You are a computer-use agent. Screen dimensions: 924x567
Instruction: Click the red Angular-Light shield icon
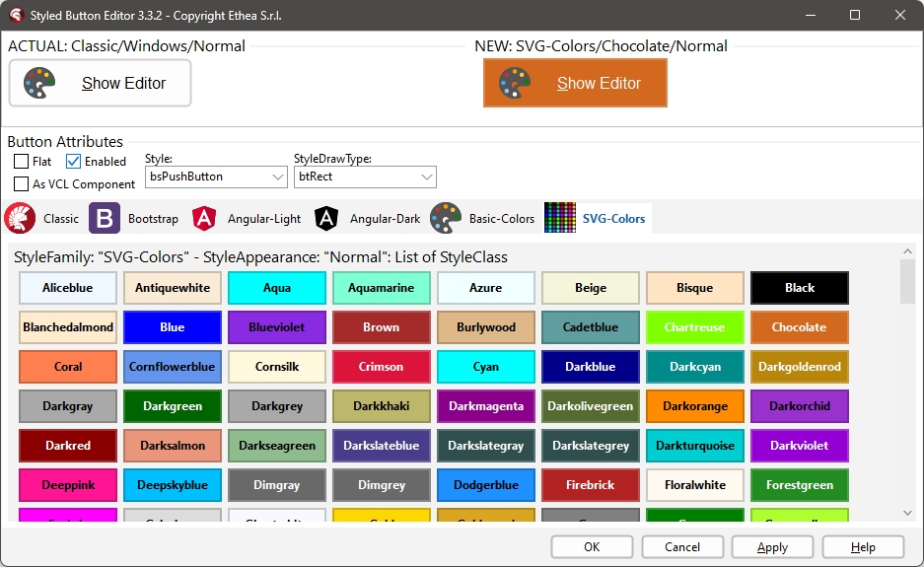pos(205,218)
